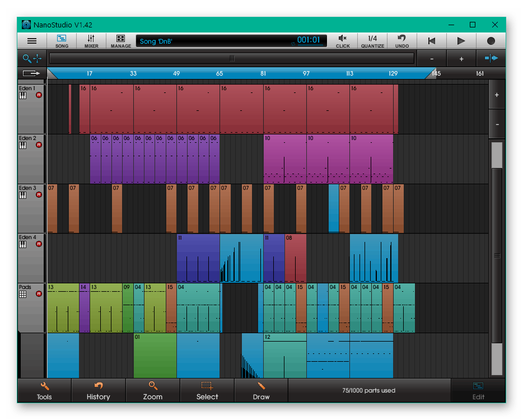Click the NanoStudio app icon in title bar

(26, 25)
